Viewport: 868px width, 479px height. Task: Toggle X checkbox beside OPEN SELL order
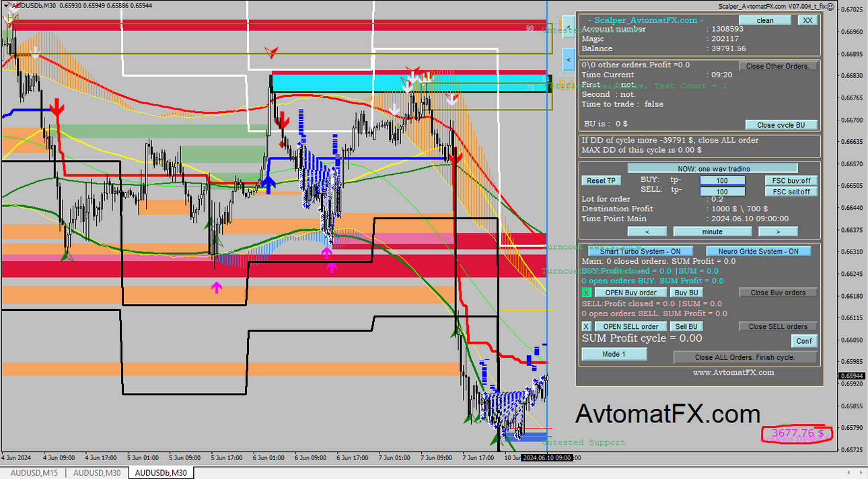coord(587,326)
